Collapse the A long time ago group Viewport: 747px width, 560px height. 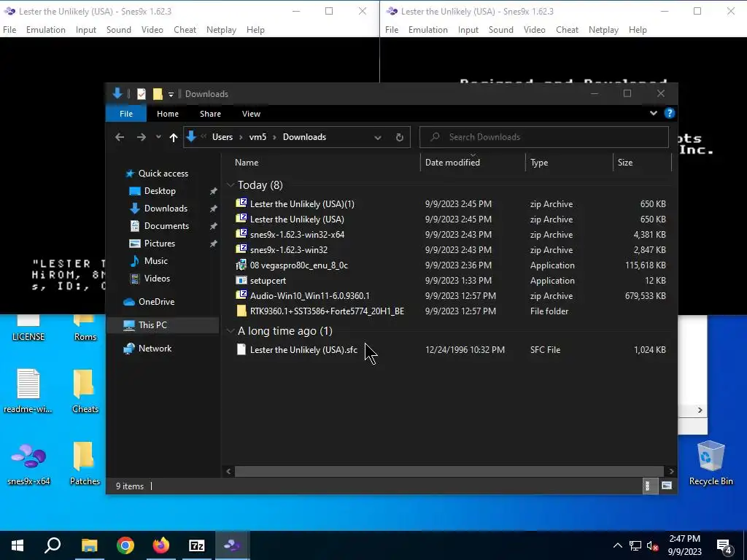pos(231,331)
